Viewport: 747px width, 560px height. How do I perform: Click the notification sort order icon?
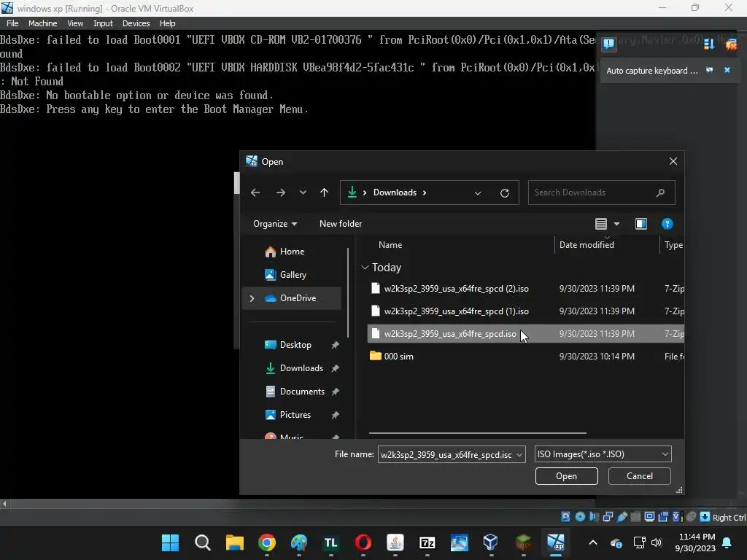pyautogui.click(x=709, y=44)
